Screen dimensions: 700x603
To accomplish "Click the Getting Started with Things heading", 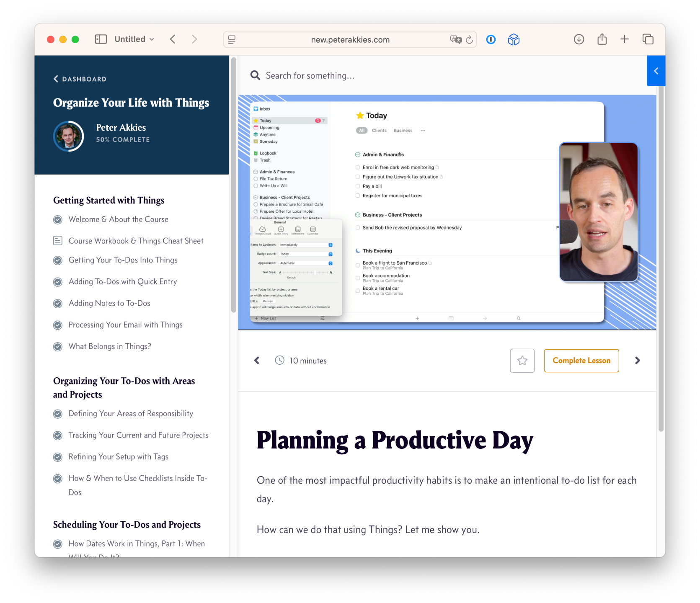I will [x=109, y=201].
